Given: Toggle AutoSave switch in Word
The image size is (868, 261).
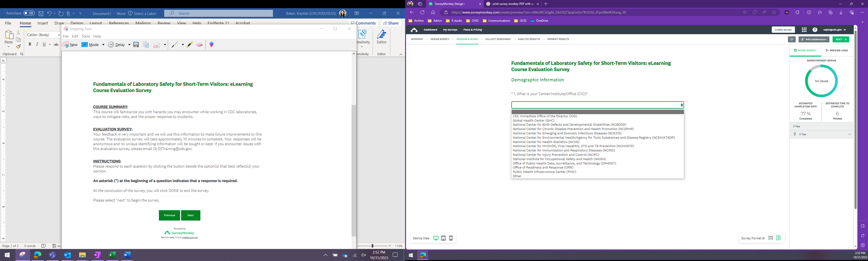Looking at the screenshot, I should [29, 13].
